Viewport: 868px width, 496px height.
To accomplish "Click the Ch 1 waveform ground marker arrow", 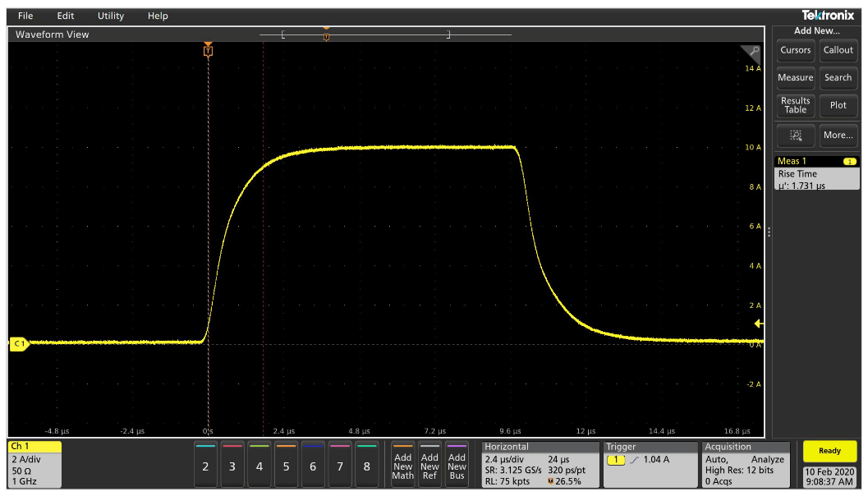I will 18,344.
